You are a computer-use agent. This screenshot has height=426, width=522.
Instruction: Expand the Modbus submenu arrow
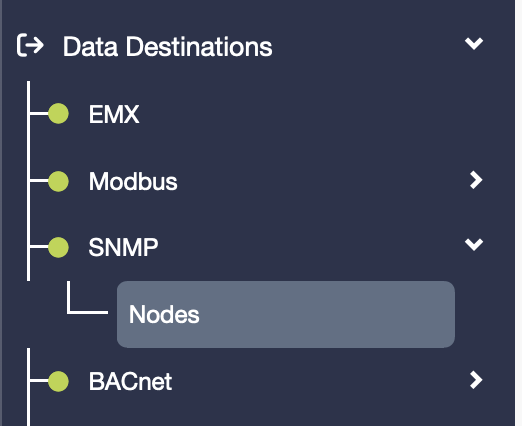click(476, 180)
